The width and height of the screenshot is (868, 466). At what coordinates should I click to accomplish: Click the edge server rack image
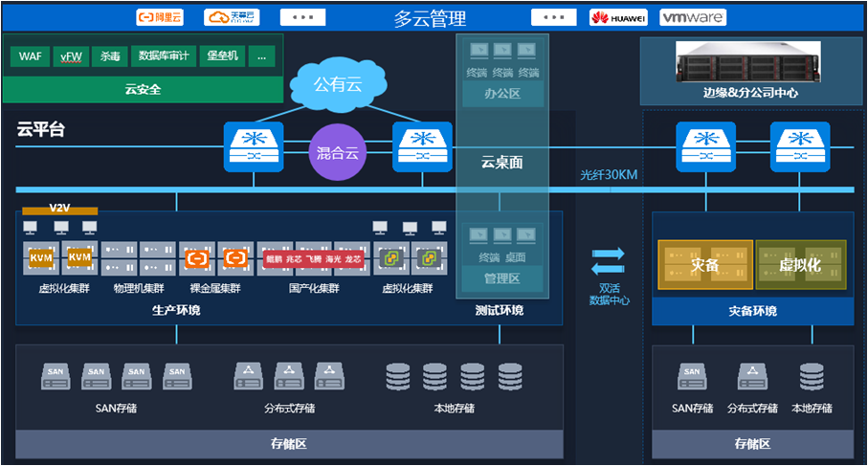(x=748, y=62)
